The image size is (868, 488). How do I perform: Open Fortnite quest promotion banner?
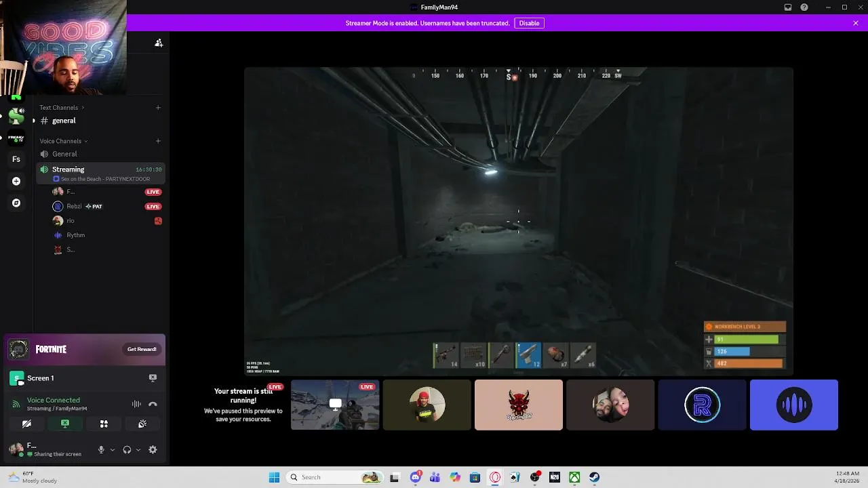[x=84, y=349]
